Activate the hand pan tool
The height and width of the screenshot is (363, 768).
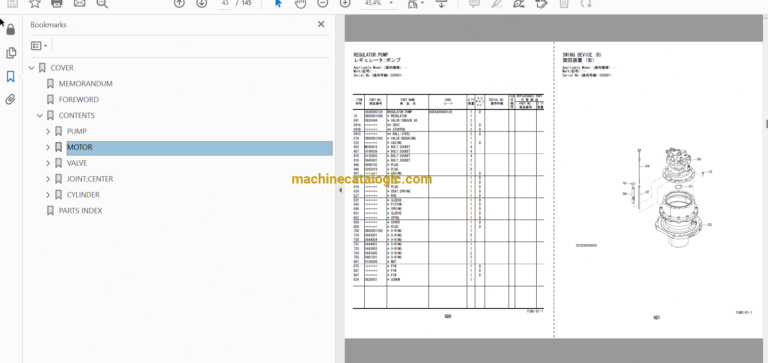[300, 3]
